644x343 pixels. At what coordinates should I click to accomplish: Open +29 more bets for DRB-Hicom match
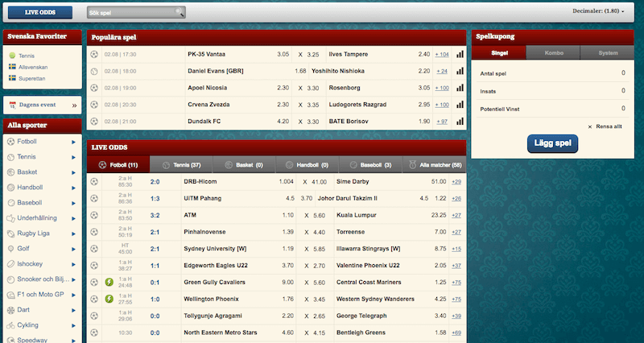(456, 181)
